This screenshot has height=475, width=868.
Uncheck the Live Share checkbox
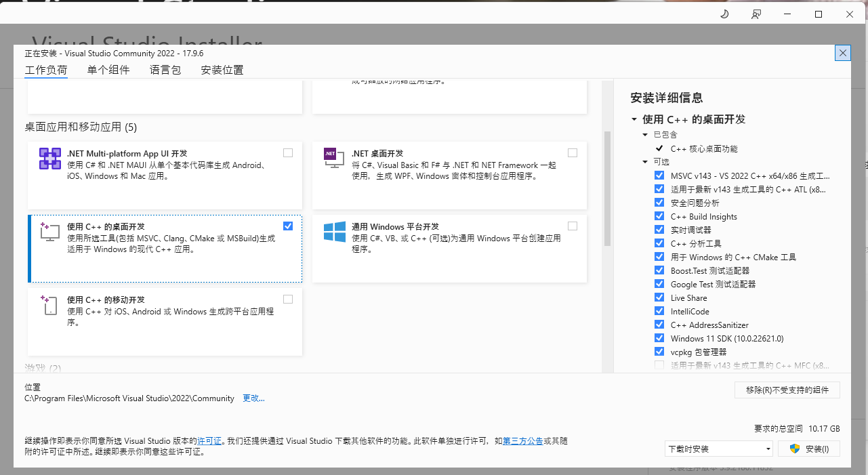point(659,297)
